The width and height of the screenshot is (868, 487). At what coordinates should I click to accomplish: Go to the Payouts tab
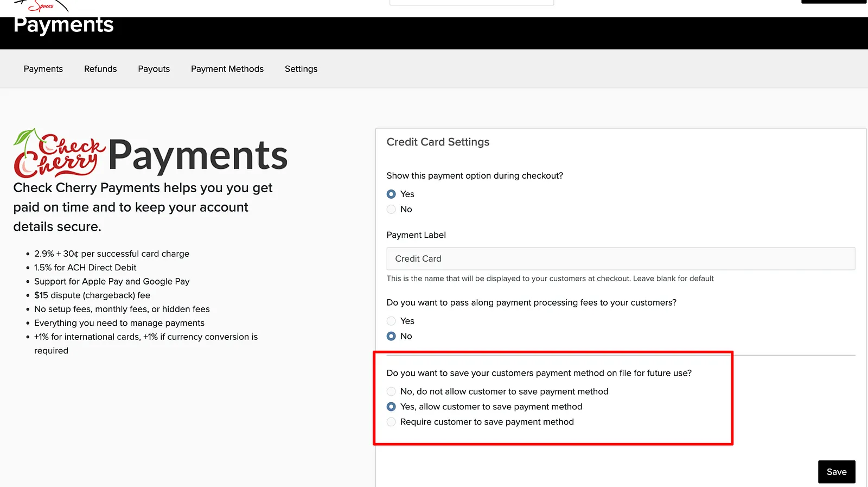(154, 69)
